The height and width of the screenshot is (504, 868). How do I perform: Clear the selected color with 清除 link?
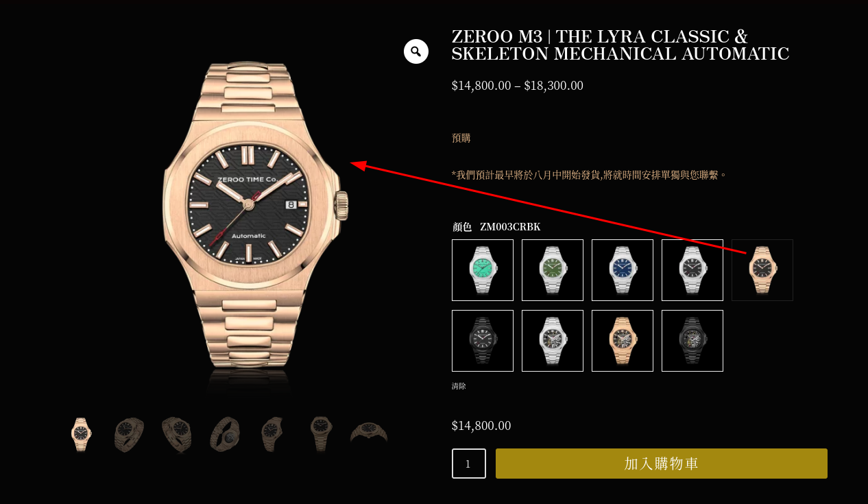click(x=459, y=386)
